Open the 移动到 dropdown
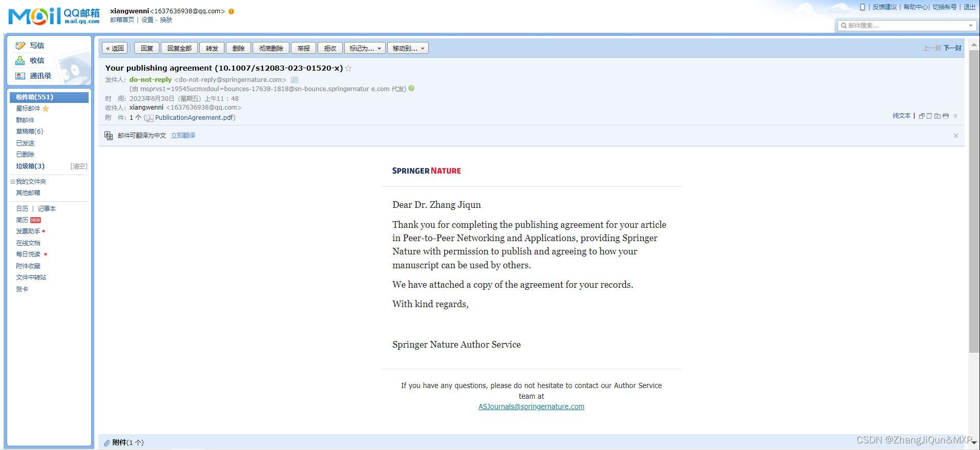The image size is (980, 450). click(408, 48)
